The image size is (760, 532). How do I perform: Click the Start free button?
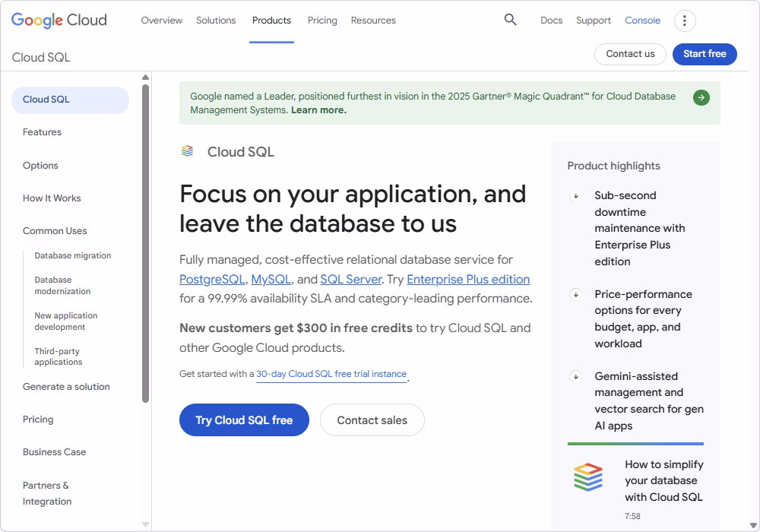705,54
